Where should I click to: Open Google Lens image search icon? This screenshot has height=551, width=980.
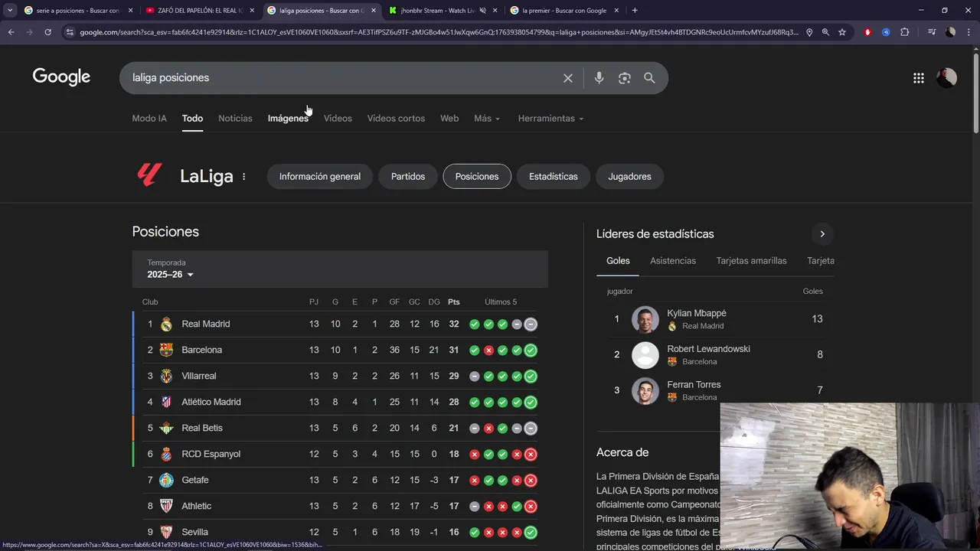[x=625, y=78]
